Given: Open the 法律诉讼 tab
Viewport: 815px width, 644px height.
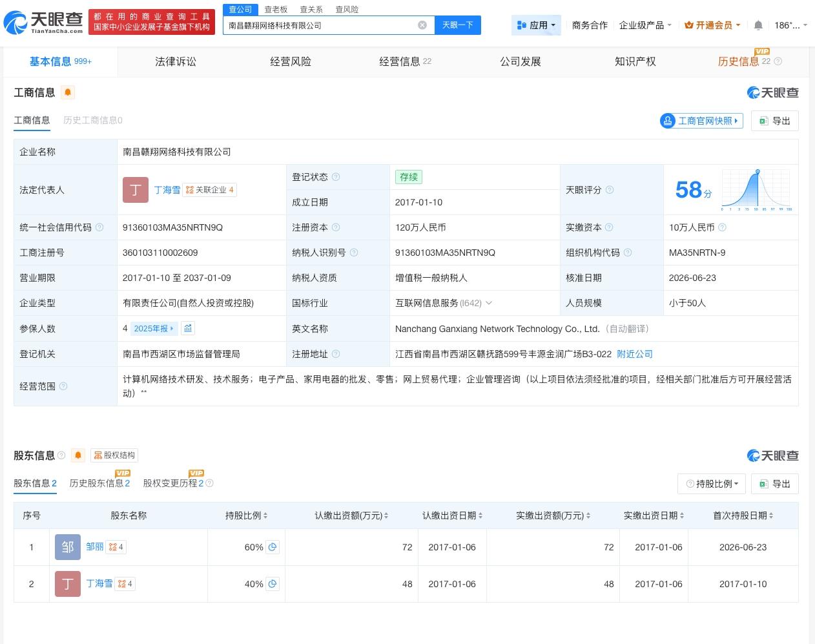Looking at the screenshot, I should tap(176, 61).
